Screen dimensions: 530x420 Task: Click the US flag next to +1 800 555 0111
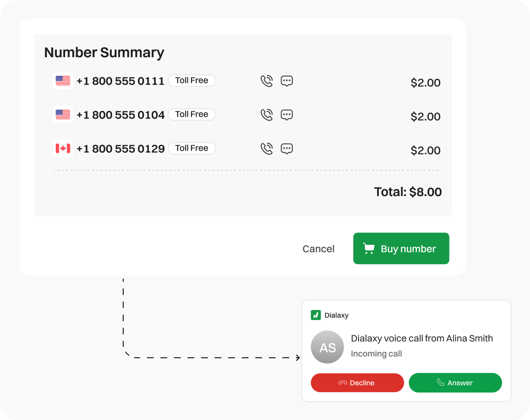click(63, 80)
